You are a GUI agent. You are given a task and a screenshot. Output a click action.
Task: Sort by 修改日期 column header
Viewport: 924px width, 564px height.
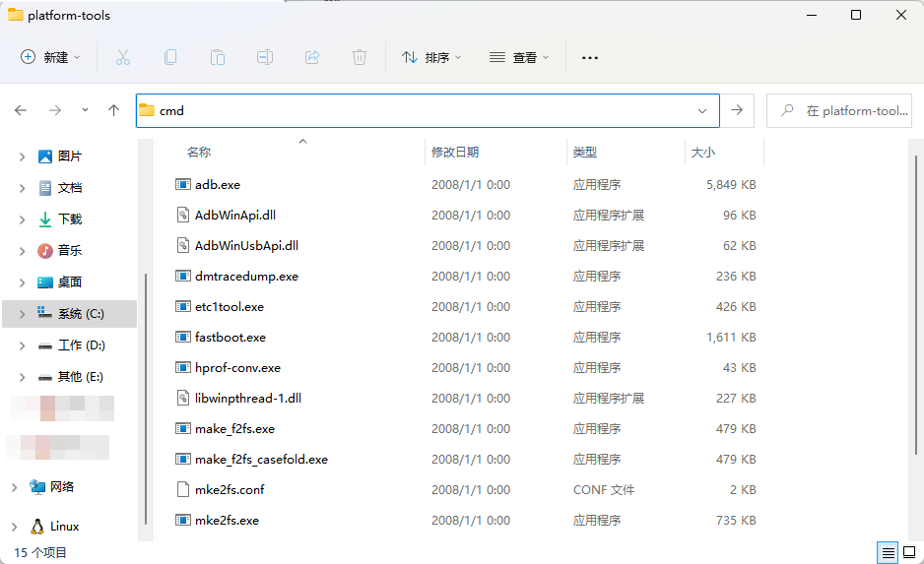point(455,153)
